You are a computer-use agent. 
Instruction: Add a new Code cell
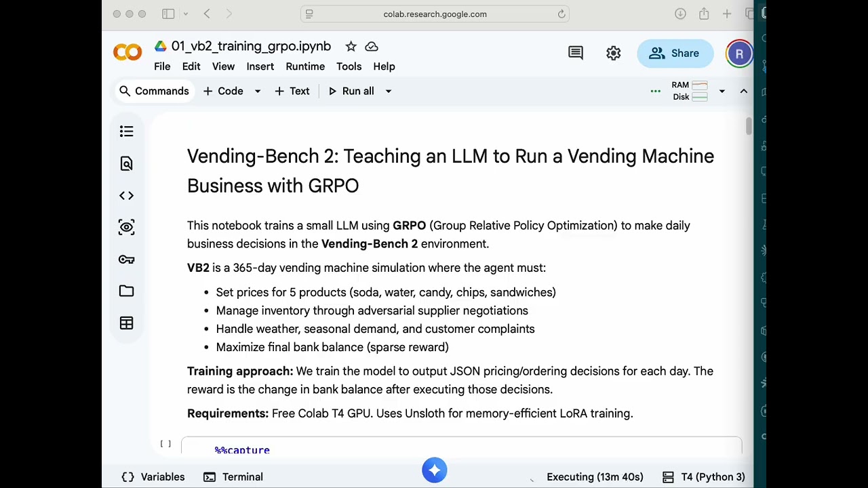coord(223,91)
